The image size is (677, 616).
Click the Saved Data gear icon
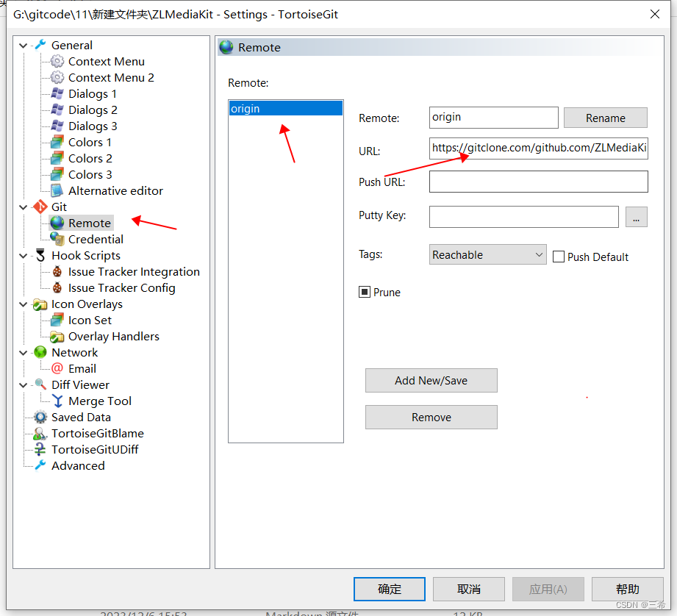click(40, 417)
